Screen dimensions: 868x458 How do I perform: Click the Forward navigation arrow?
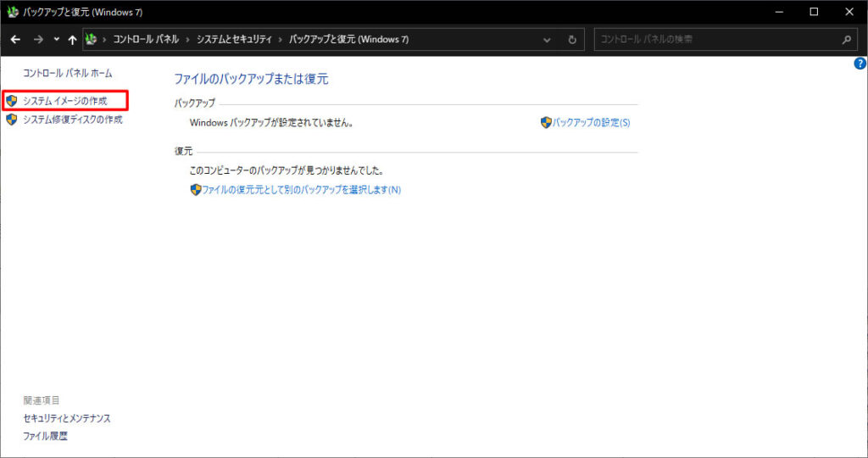click(x=38, y=39)
